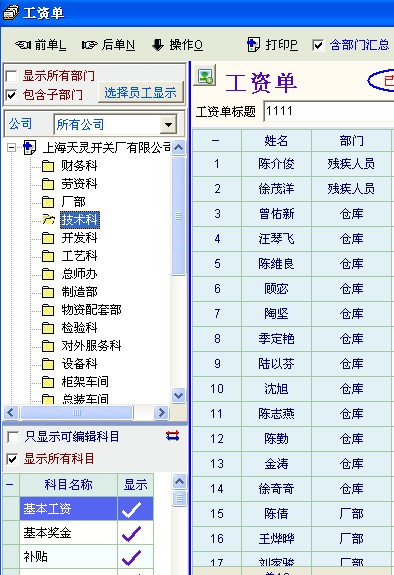Screen dimensions: 394x575
Task: Click the next slip 后单N hand icon
Action: pos(89,45)
